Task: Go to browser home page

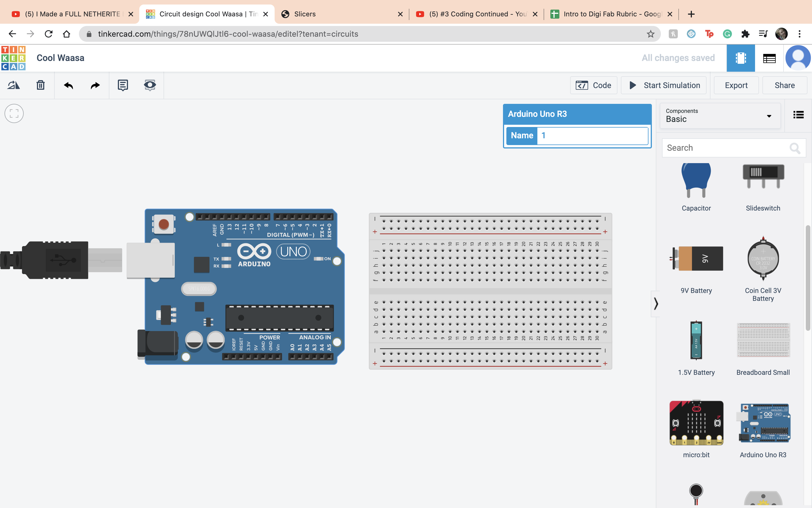Action: point(67,34)
